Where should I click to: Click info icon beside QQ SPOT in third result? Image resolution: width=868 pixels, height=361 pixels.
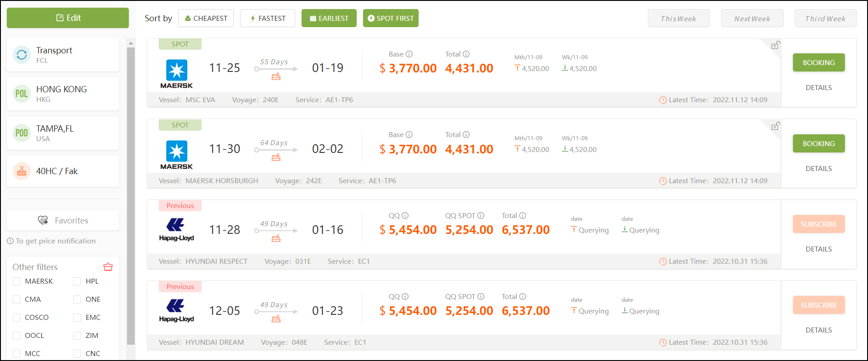tap(481, 216)
